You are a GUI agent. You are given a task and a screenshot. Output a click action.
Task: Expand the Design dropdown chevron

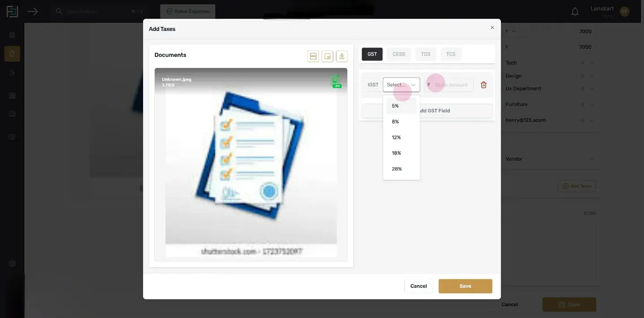click(x=592, y=76)
